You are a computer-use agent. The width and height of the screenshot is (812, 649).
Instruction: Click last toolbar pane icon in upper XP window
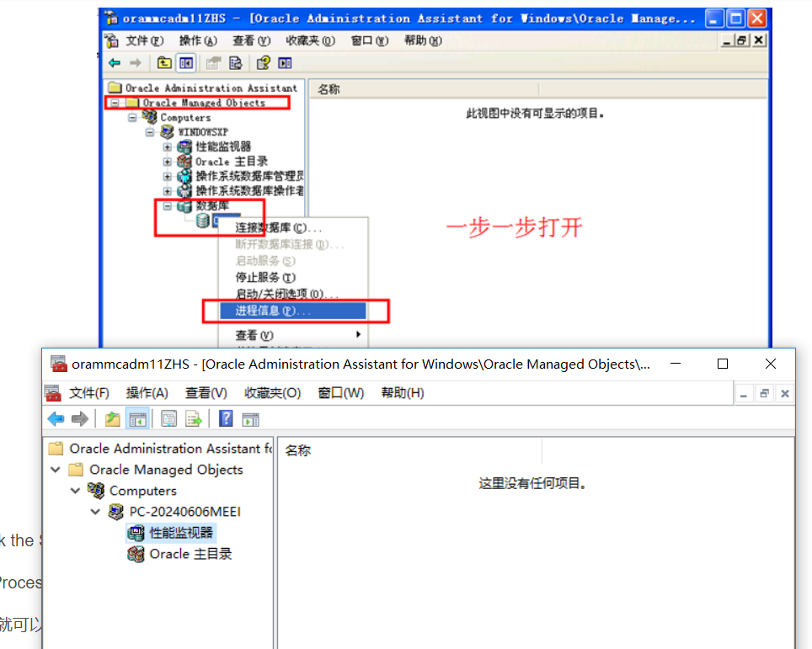285,63
